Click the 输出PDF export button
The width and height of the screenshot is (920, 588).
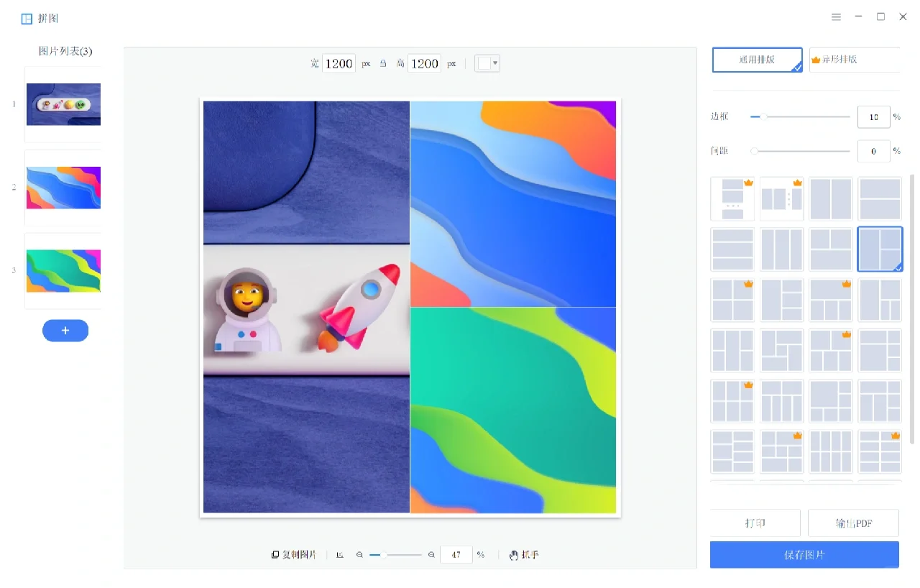click(853, 523)
